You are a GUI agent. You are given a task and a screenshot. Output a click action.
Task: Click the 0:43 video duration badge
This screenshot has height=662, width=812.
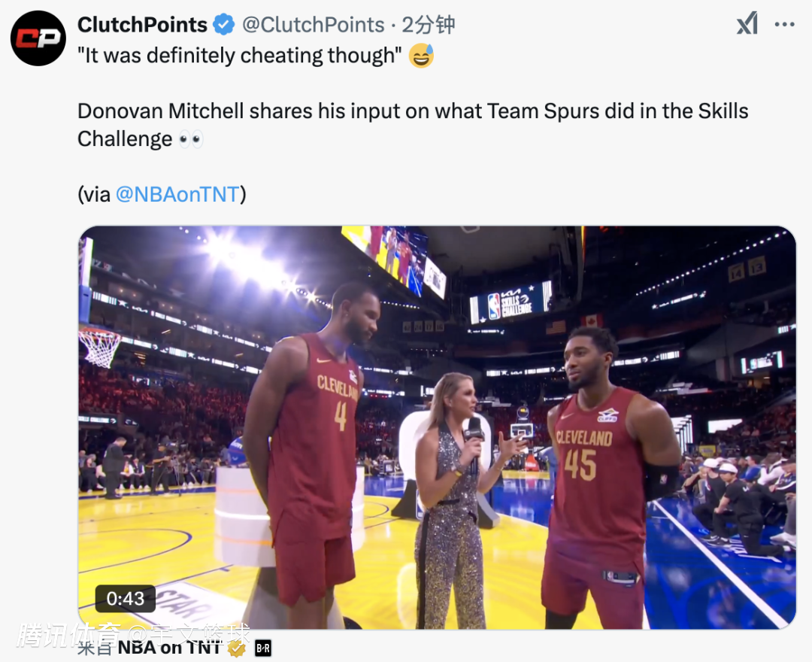click(126, 598)
